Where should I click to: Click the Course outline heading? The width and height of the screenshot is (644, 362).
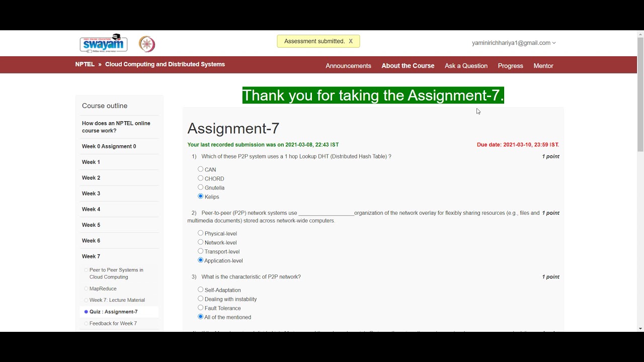click(105, 106)
